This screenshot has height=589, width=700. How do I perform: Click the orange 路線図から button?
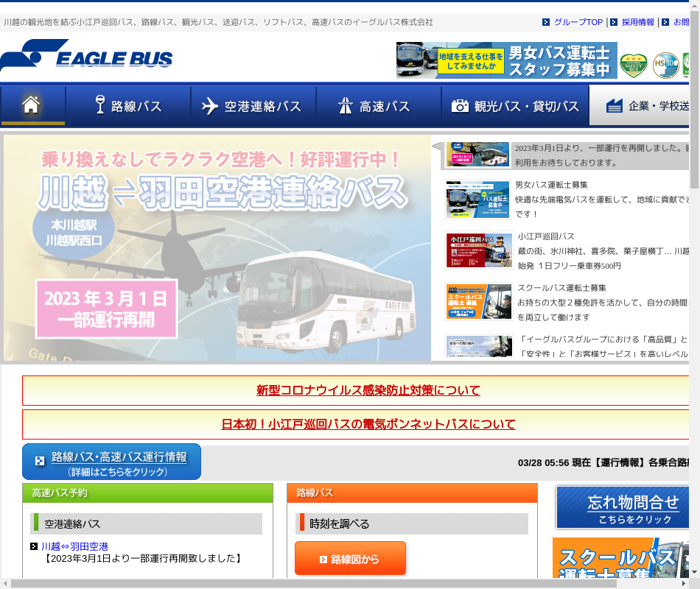[x=351, y=559]
